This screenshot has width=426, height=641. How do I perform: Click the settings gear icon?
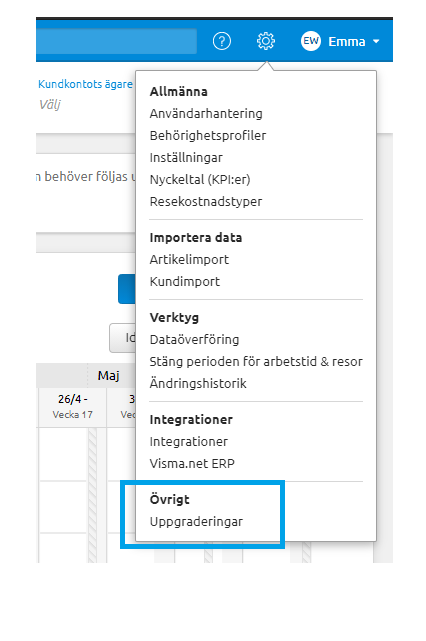[x=266, y=41]
